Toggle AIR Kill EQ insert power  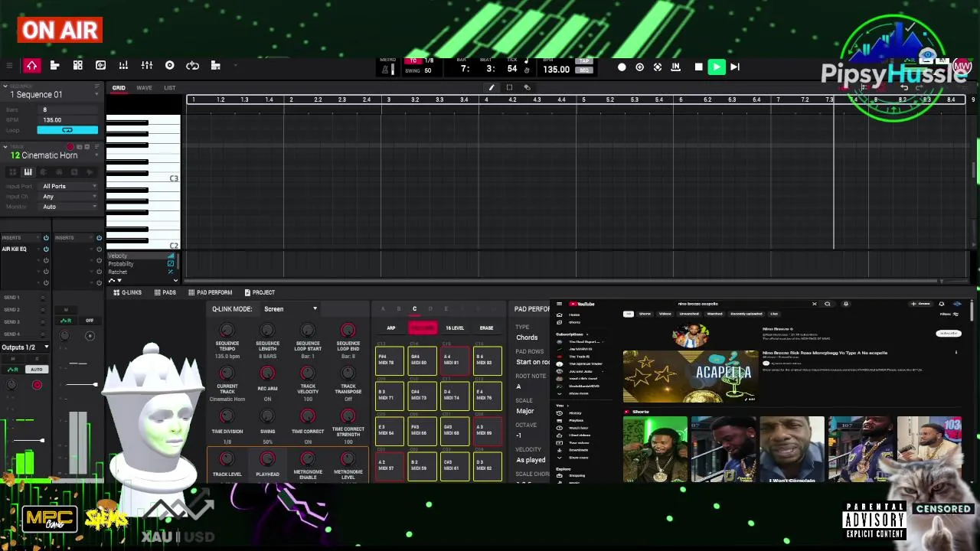(x=46, y=249)
